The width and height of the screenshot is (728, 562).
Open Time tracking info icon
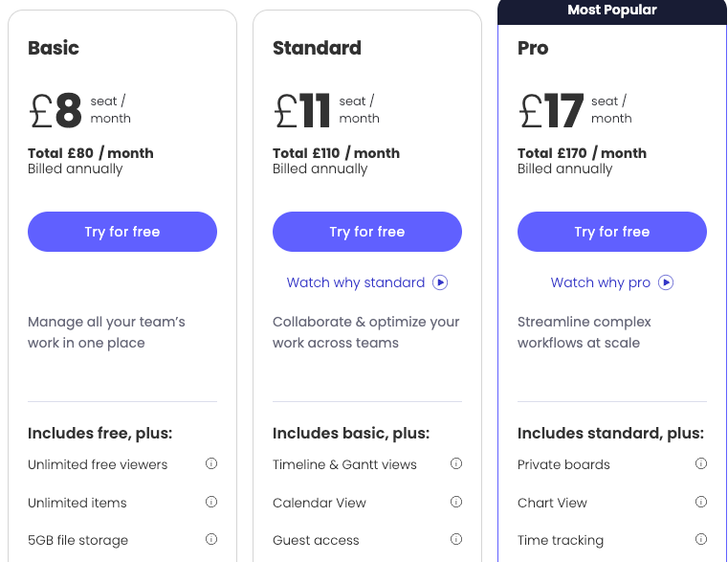click(701, 539)
